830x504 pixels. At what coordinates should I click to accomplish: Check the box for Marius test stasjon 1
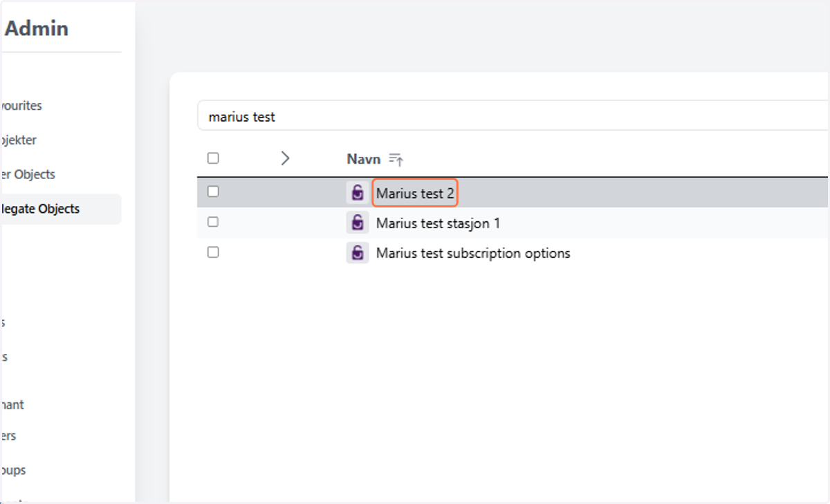point(213,222)
